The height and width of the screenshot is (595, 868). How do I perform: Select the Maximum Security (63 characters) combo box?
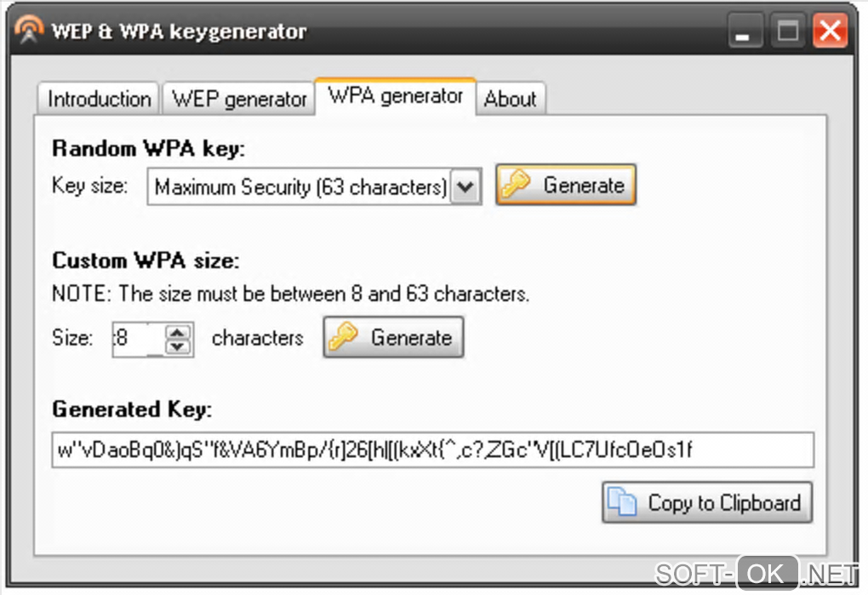click(x=300, y=186)
